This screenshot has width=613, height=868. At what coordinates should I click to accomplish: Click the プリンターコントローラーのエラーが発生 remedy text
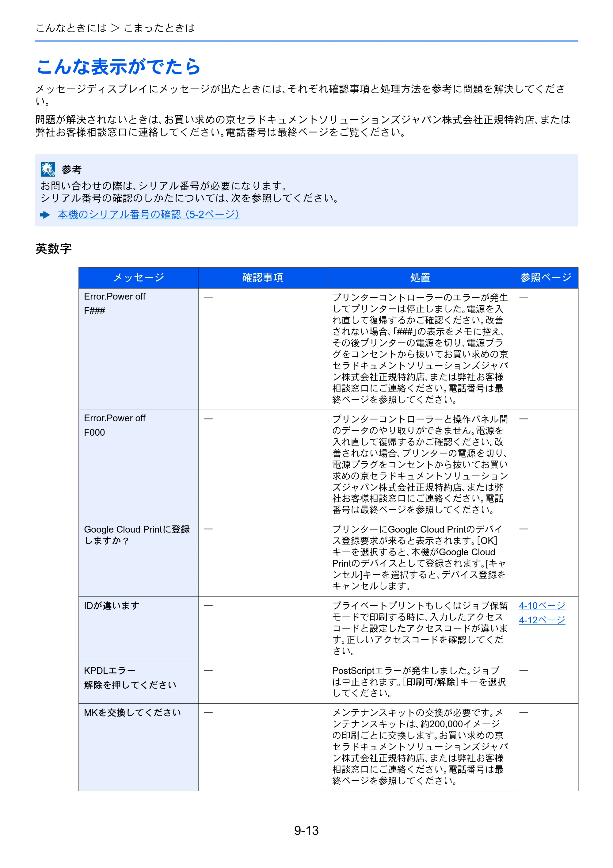[420, 348]
